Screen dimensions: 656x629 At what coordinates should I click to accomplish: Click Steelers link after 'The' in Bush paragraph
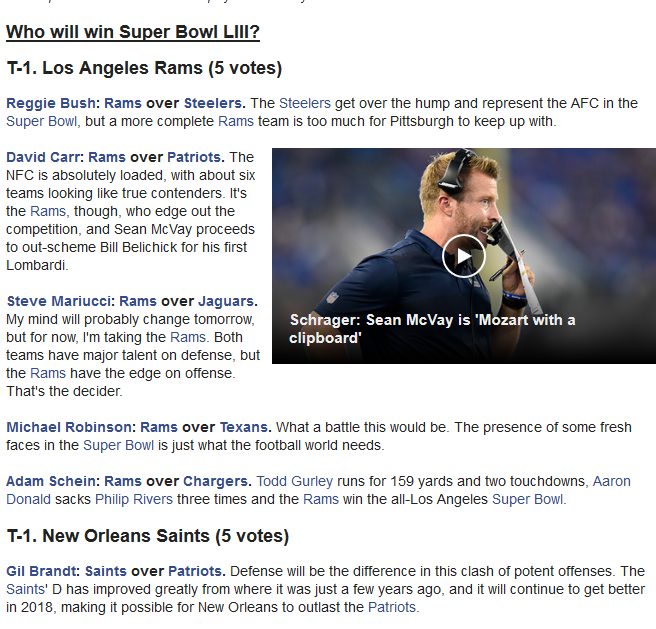coord(305,103)
